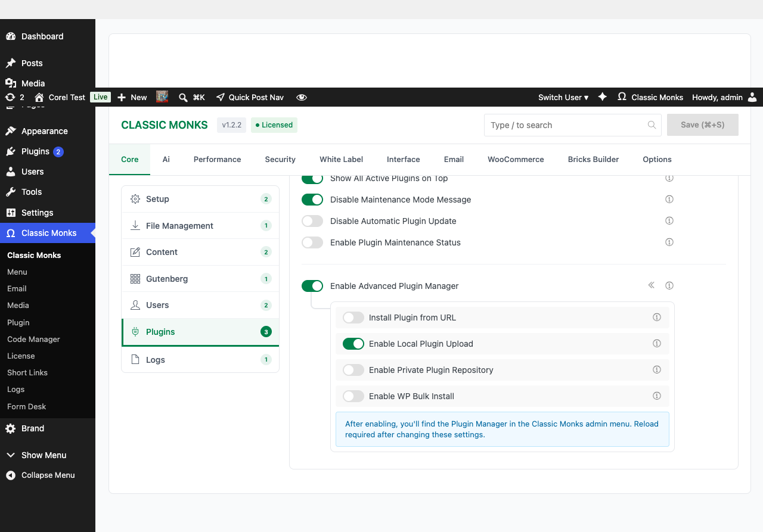The image size is (763, 532).
Task: Enable Install Plugin from URL switch
Action: click(353, 318)
